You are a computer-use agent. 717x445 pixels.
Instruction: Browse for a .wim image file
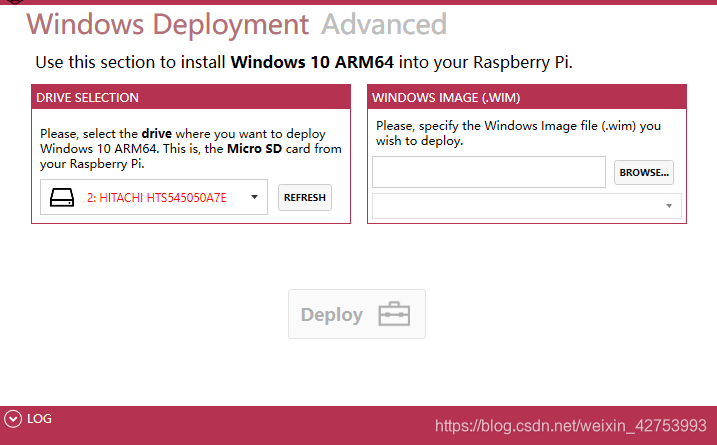pos(644,172)
